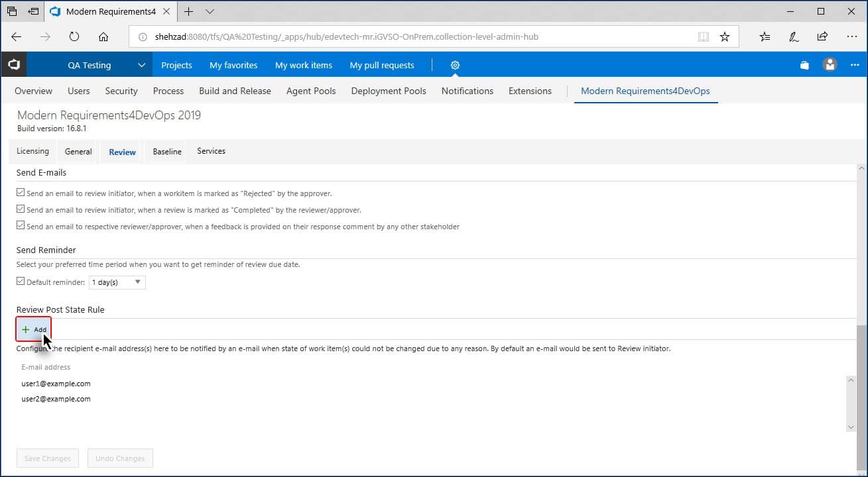This screenshot has width=868, height=477.
Task: Open the header ellipsis menu
Action: (x=855, y=65)
